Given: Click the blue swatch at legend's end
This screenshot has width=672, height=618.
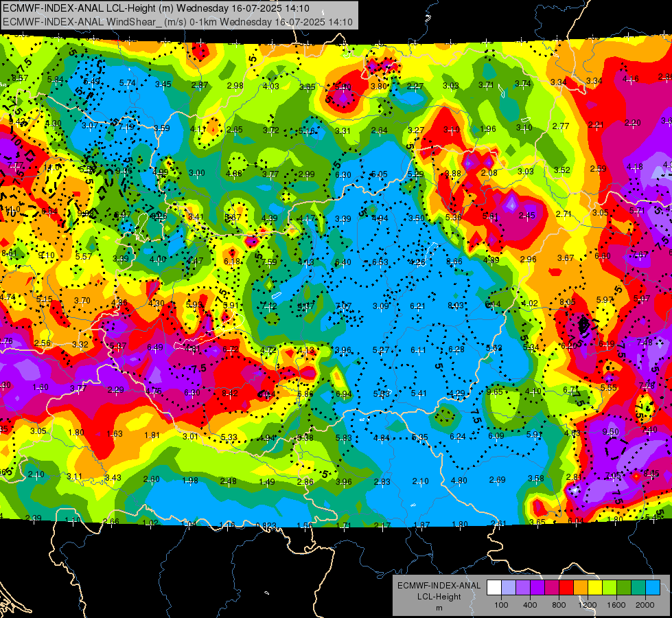Looking at the screenshot, I should [x=653, y=588].
